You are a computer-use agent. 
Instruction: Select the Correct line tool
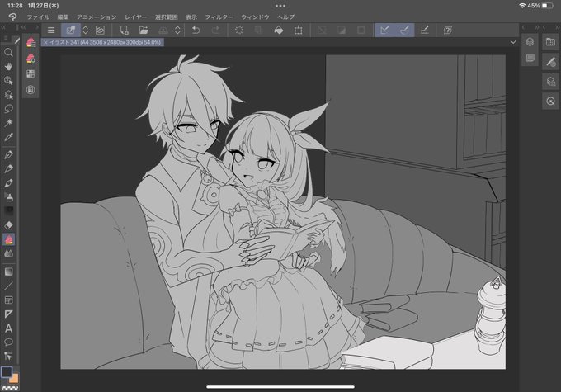point(8,357)
